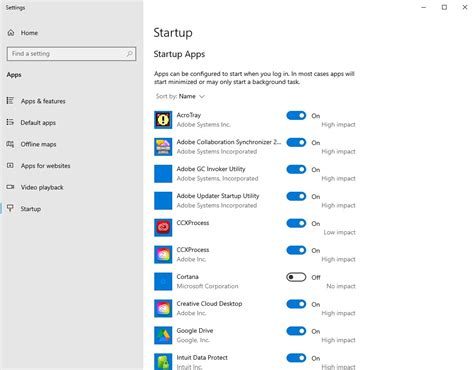Click the Google Drive app icon
This screenshot has width=474, height=370.
(x=163, y=335)
